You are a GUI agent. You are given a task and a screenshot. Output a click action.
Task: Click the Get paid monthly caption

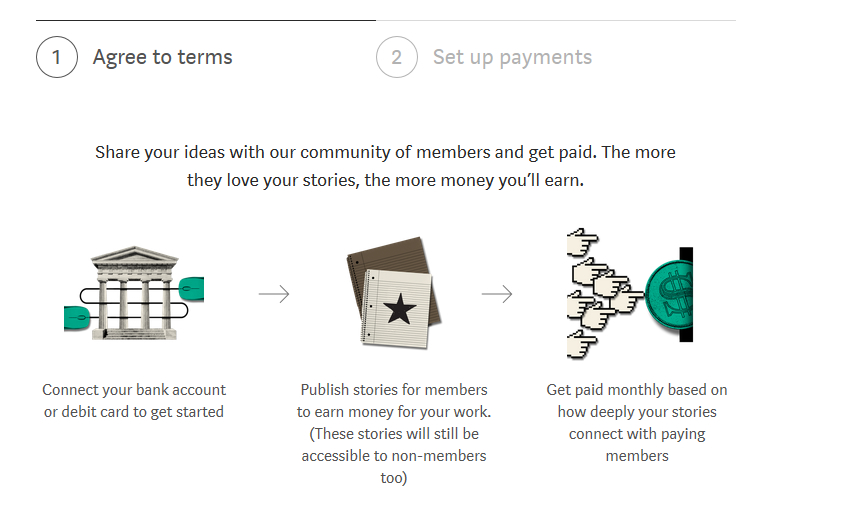637,422
